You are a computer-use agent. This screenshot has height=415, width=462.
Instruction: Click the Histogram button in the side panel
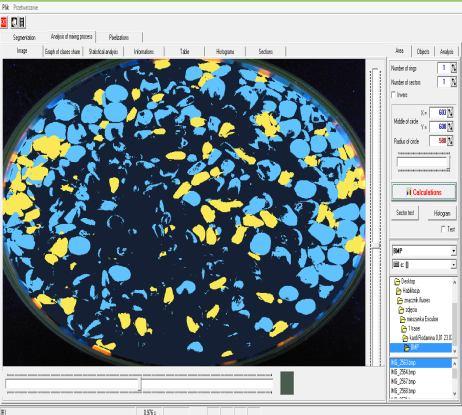click(x=442, y=214)
